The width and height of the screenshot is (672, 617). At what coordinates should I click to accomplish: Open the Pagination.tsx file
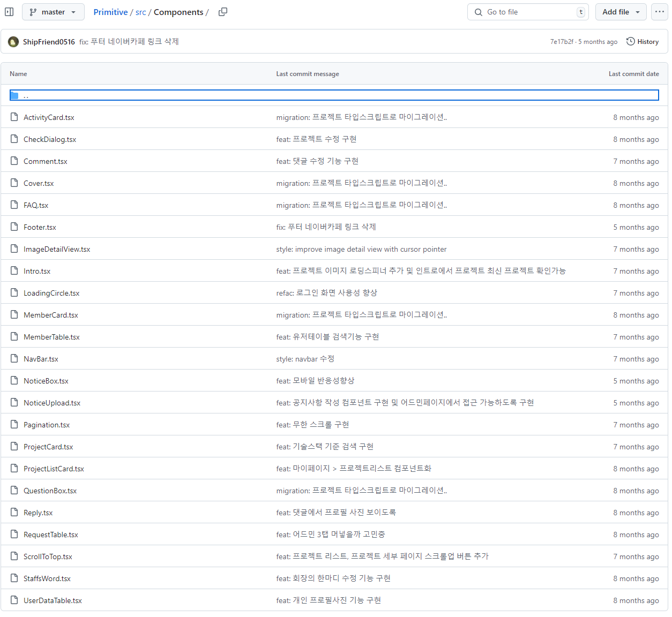(x=47, y=425)
